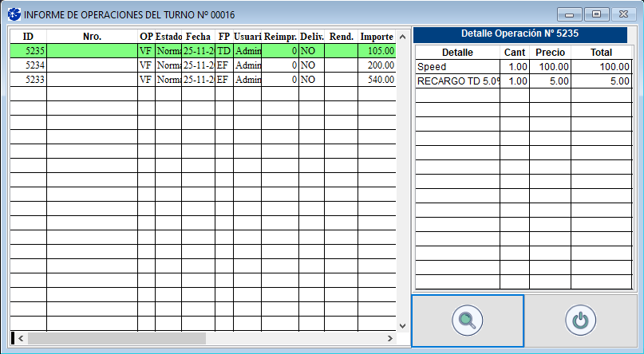Select the Speed detail row
The height and width of the screenshot is (354, 644).
click(457, 67)
